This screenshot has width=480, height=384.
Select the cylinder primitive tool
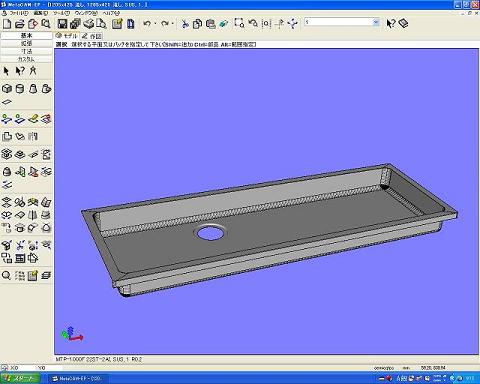20,89
